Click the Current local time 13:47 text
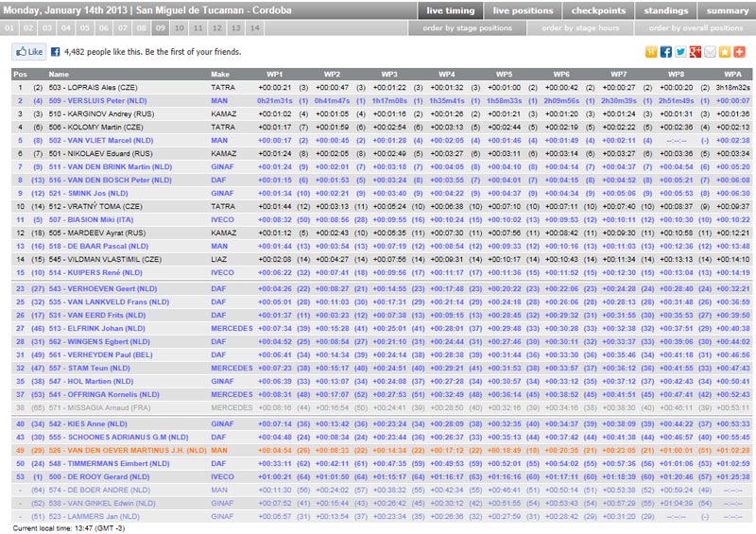The width and height of the screenshot is (756, 534). 68,528
